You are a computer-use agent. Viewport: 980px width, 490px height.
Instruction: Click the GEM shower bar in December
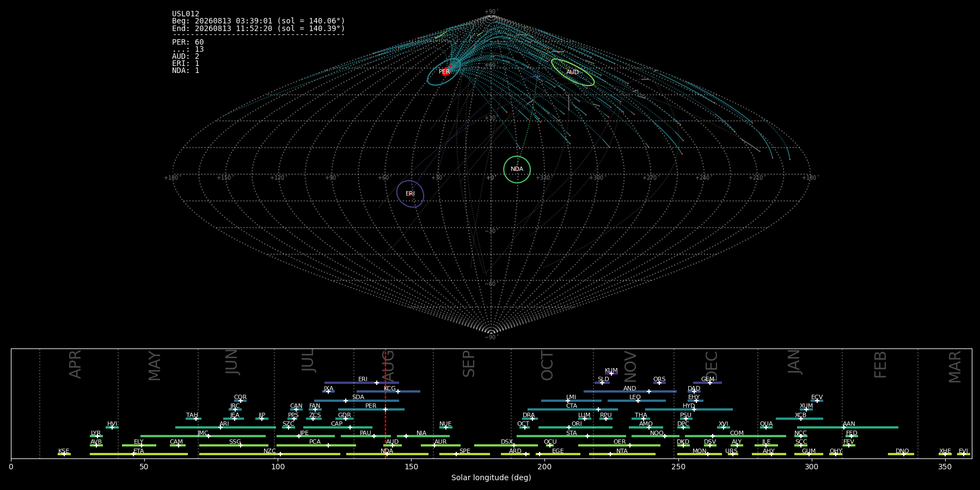707,383
